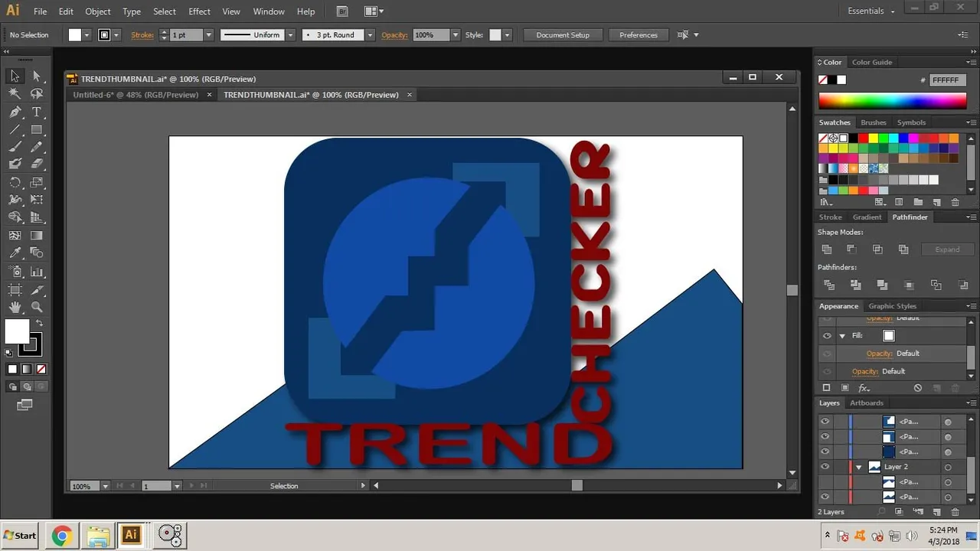This screenshot has width=980, height=551.
Task: Open Arrange Documents dropdown
Action: (x=374, y=11)
